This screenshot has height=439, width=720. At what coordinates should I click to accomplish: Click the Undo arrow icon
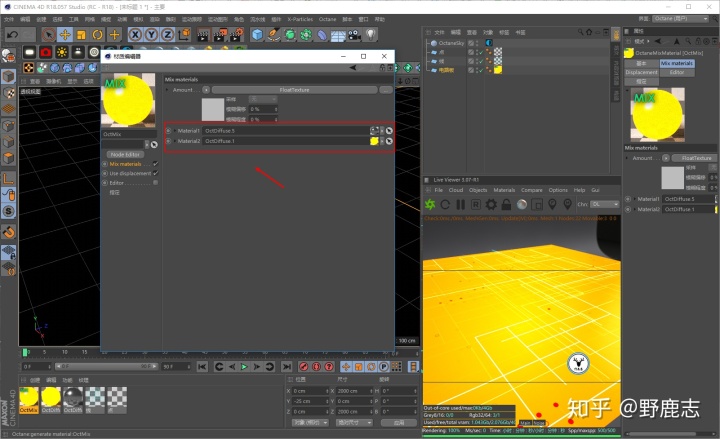(x=12, y=34)
